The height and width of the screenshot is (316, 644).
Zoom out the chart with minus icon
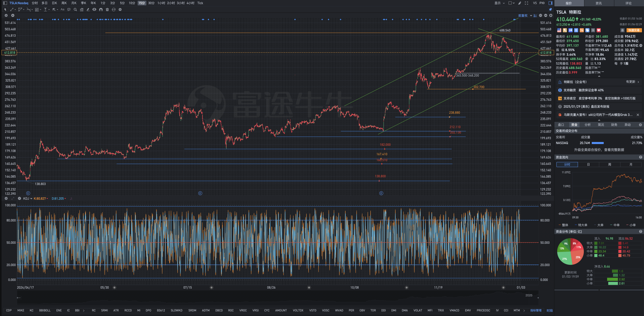click(546, 16)
